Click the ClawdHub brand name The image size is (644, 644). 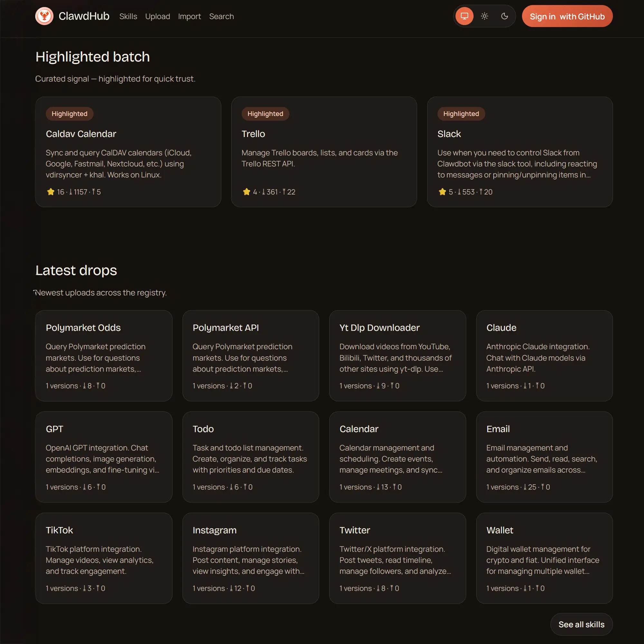click(84, 16)
